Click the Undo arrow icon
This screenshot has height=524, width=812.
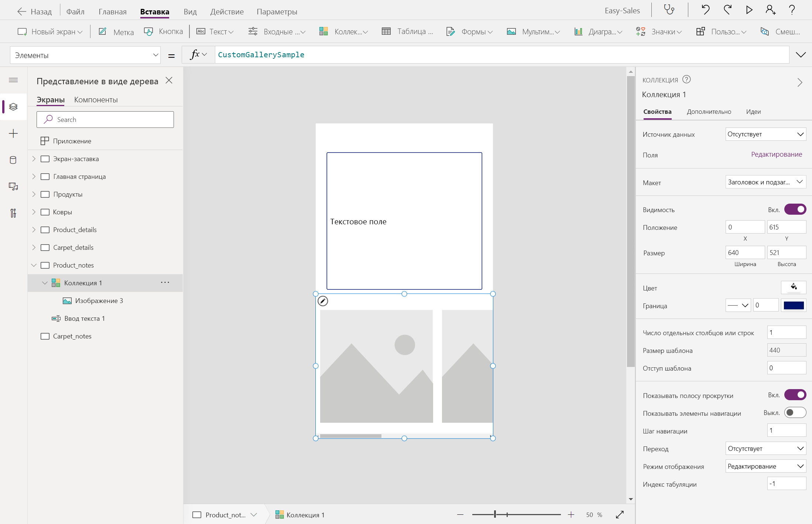pyautogui.click(x=705, y=10)
